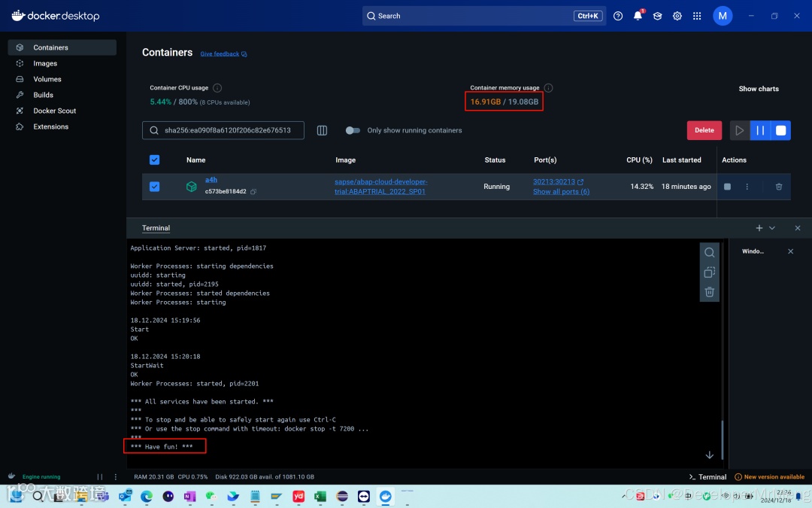Open the sapse/abap-cloud-developer-trial image link
Screen dimensions: 812x508
pos(380,186)
